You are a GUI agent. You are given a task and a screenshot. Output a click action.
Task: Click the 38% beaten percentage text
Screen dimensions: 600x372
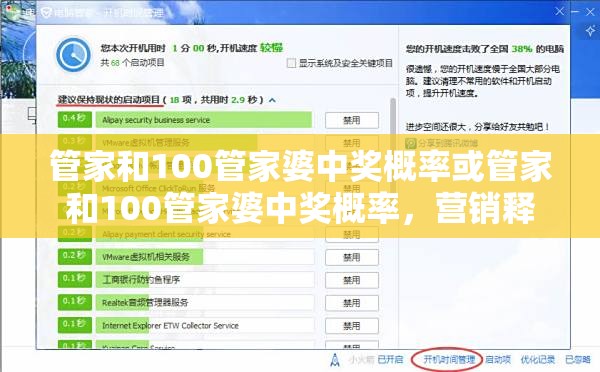pos(522,49)
